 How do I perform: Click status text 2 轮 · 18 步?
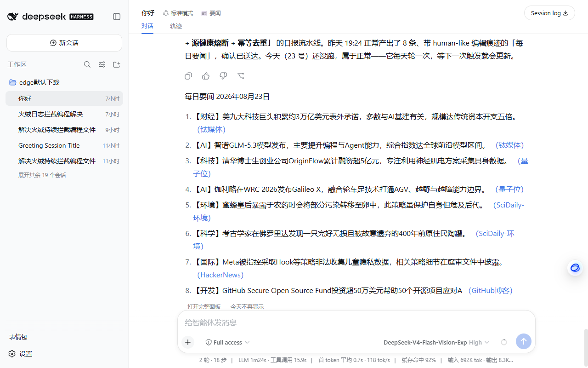click(213, 360)
